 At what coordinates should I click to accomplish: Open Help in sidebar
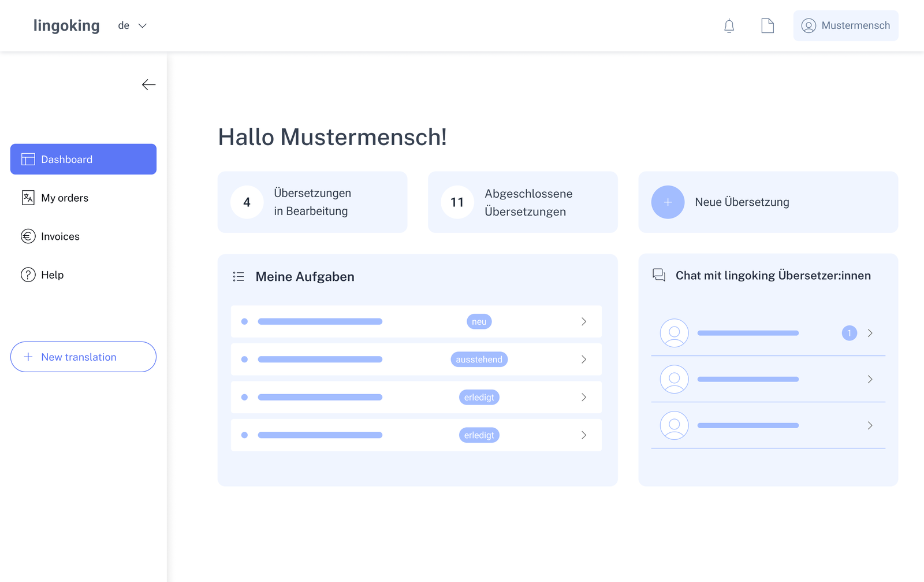pyautogui.click(x=83, y=275)
